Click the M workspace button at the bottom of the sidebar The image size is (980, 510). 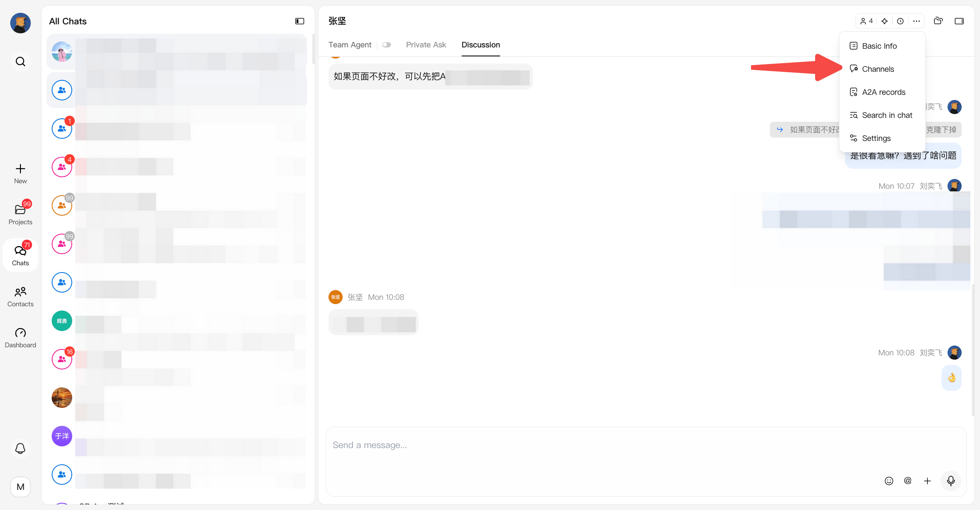click(x=21, y=487)
